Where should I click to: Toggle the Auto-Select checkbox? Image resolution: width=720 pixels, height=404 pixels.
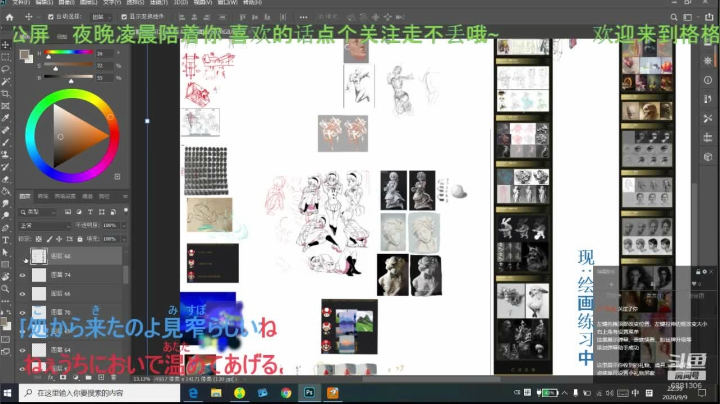51,17
